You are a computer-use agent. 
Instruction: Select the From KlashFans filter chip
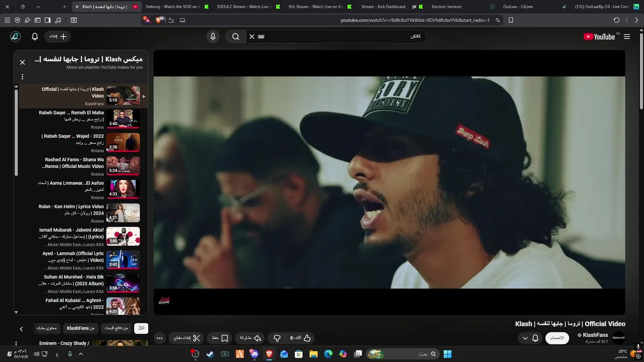click(x=81, y=328)
